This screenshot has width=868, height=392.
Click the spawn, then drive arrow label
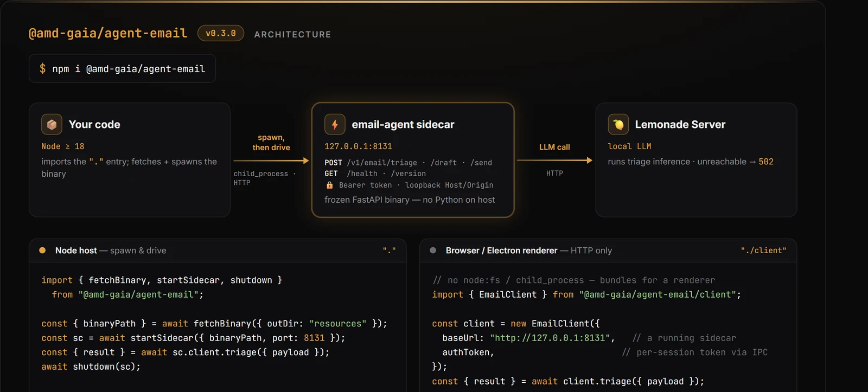(271, 143)
